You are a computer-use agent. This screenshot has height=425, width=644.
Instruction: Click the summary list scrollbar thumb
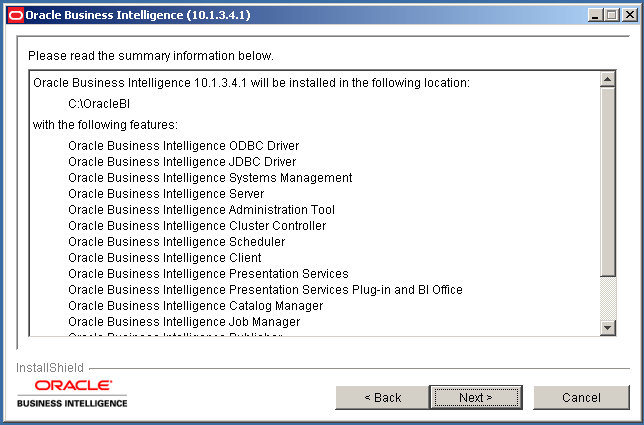coord(607,180)
